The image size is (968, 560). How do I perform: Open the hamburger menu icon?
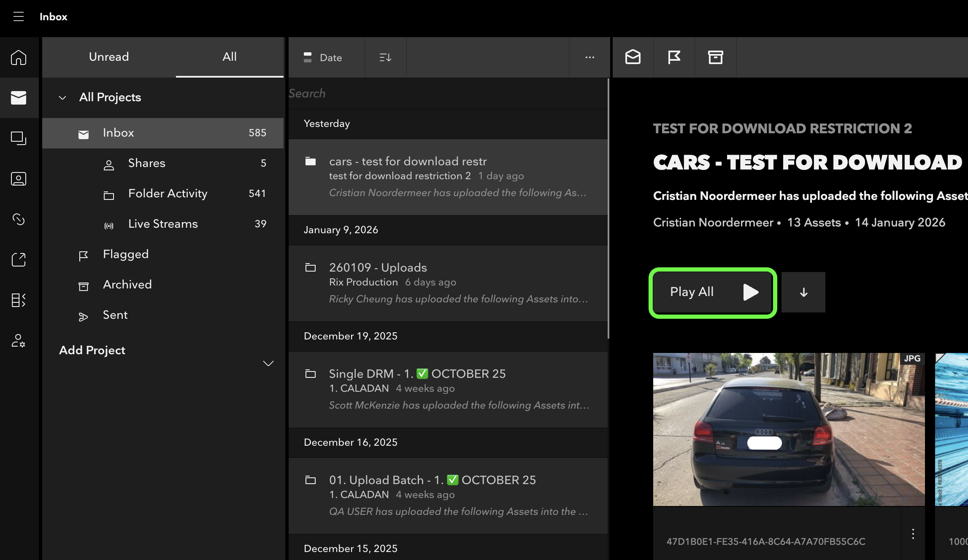(18, 17)
